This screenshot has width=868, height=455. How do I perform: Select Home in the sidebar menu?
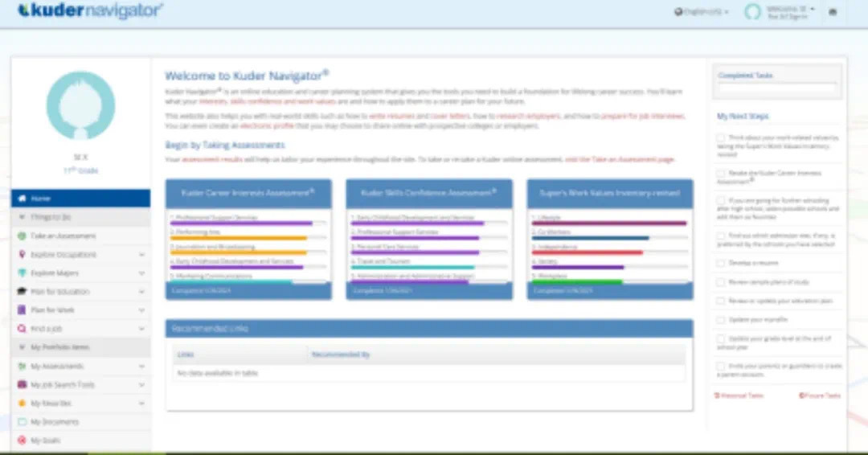tap(81, 199)
